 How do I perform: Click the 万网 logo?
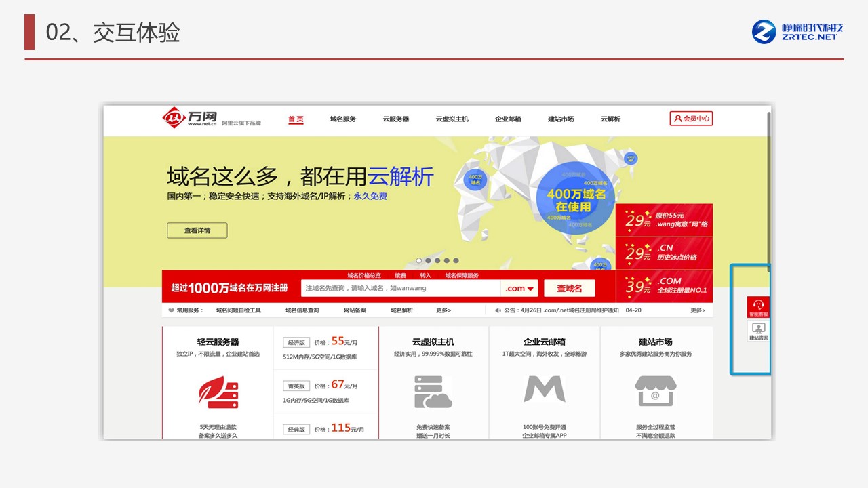pyautogui.click(x=189, y=118)
